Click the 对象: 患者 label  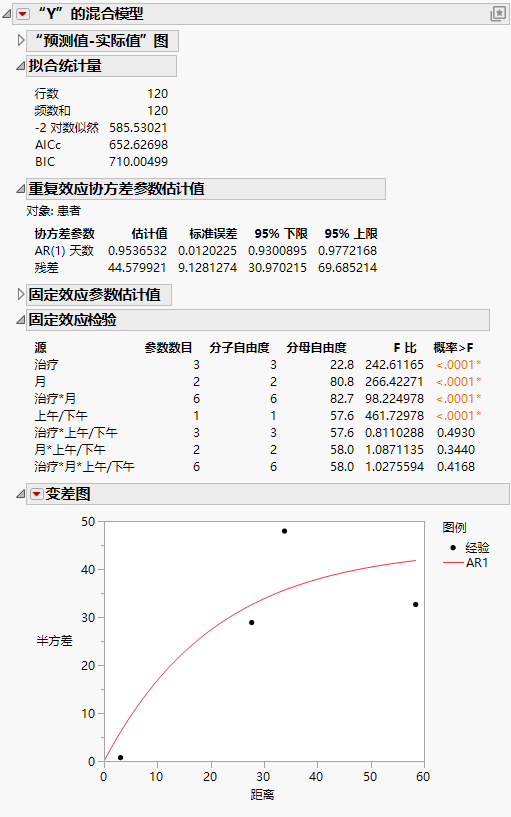pyautogui.click(x=54, y=211)
